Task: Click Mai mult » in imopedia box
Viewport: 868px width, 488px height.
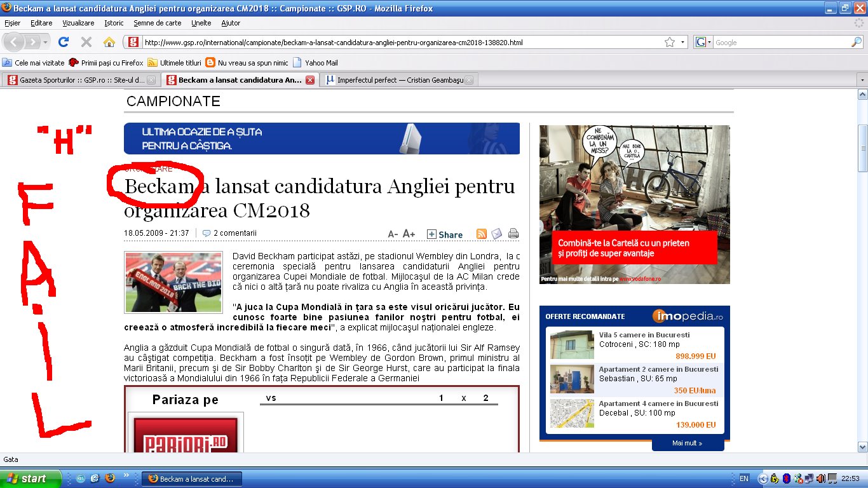Action: point(688,444)
